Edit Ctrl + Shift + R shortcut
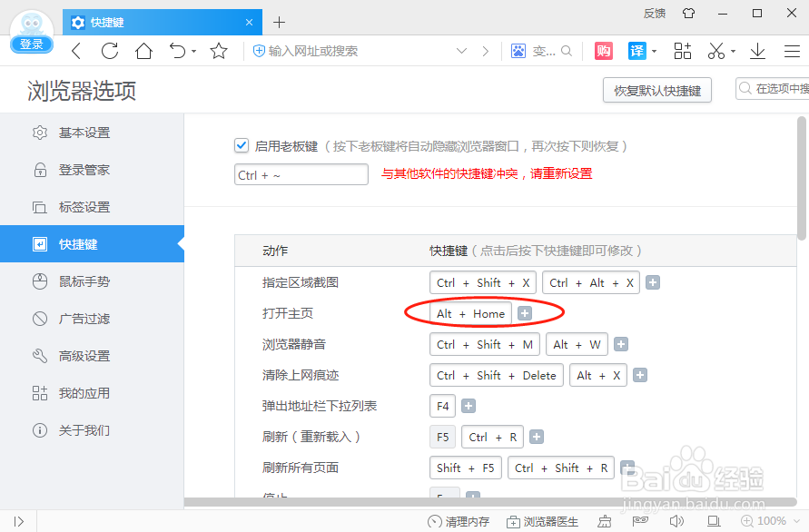The image size is (809, 532). pos(561,468)
